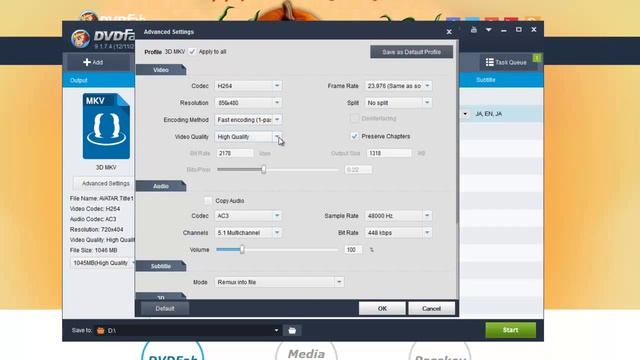Uncheck the Preserve Chapters checkbox
Image resolution: width=640 pixels, height=360 pixels.
pos(354,136)
